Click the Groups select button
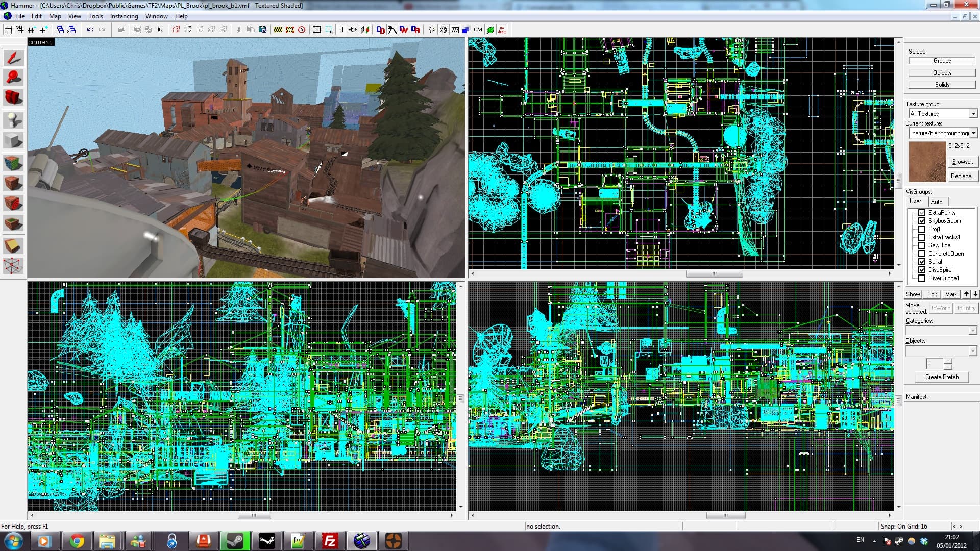 click(x=942, y=61)
